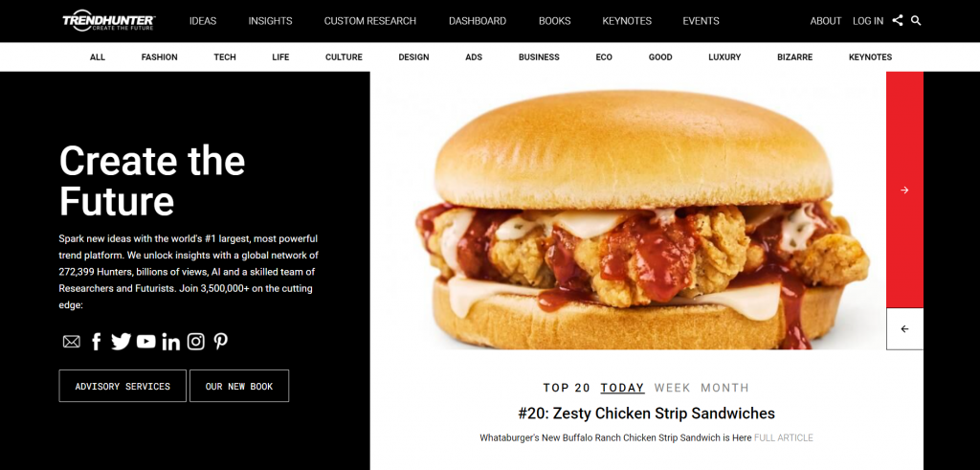Switch Top 20 to Month
The width and height of the screenshot is (980, 470).
725,388
